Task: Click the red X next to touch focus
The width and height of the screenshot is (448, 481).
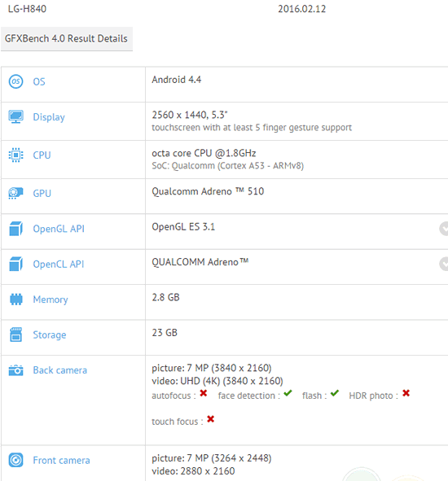Action: 210,419
